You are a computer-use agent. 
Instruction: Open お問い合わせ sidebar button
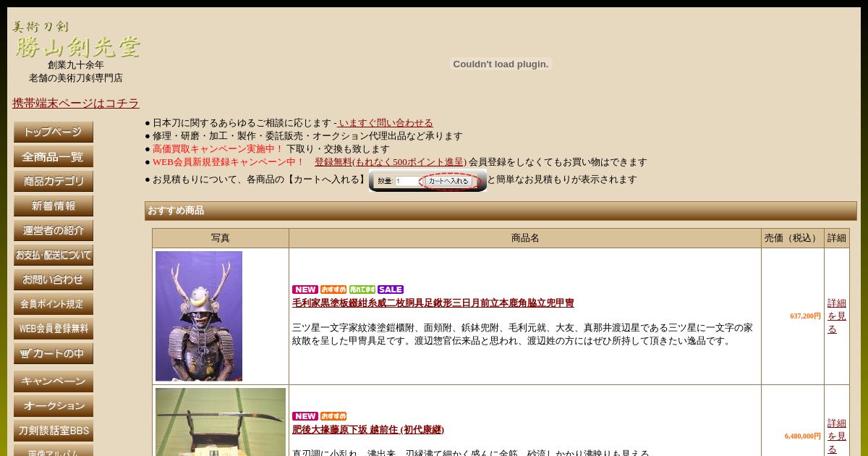click(x=54, y=280)
